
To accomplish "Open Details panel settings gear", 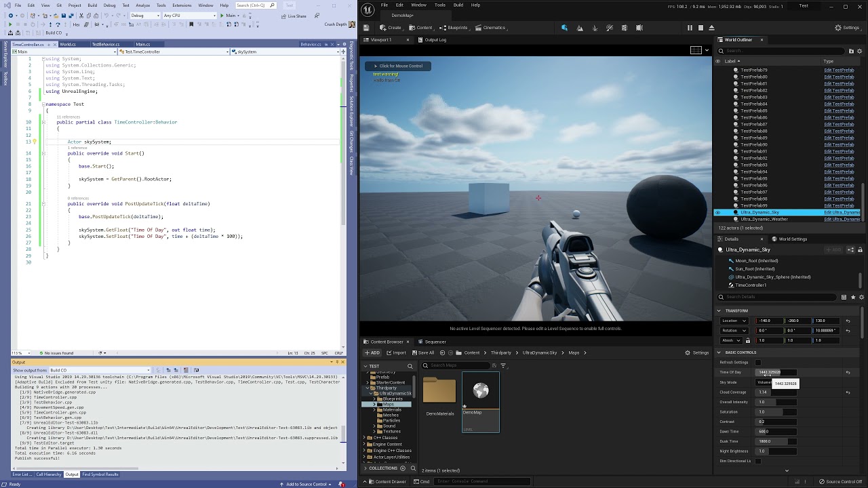I will (861, 297).
